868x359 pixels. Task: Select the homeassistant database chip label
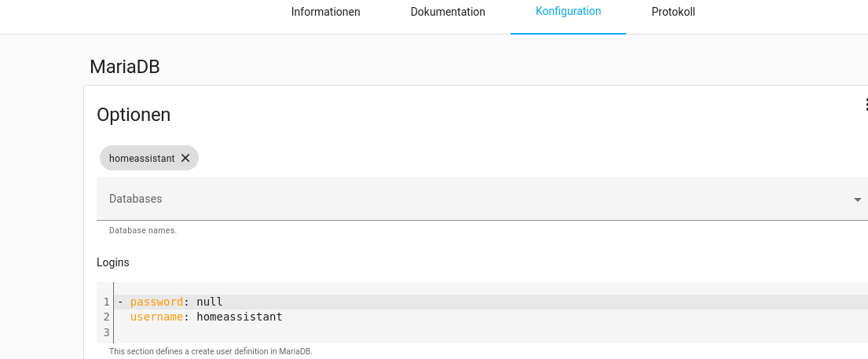pos(141,158)
